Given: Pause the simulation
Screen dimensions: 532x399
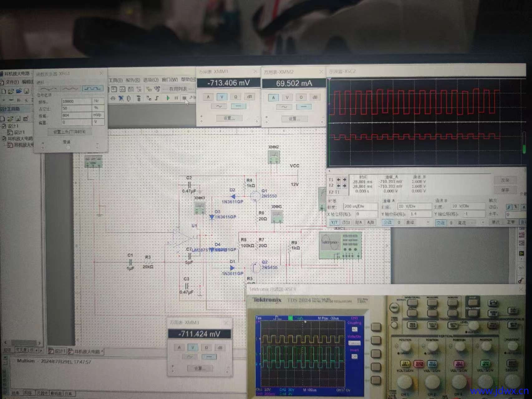Looking at the screenshot, I should pyautogui.click(x=176, y=98).
